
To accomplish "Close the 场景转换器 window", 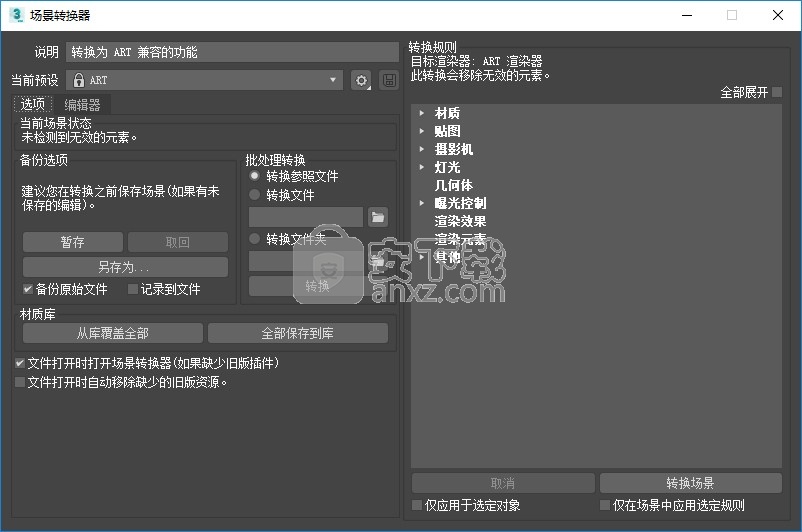I will pyautogui.click(x=777, y=15).
